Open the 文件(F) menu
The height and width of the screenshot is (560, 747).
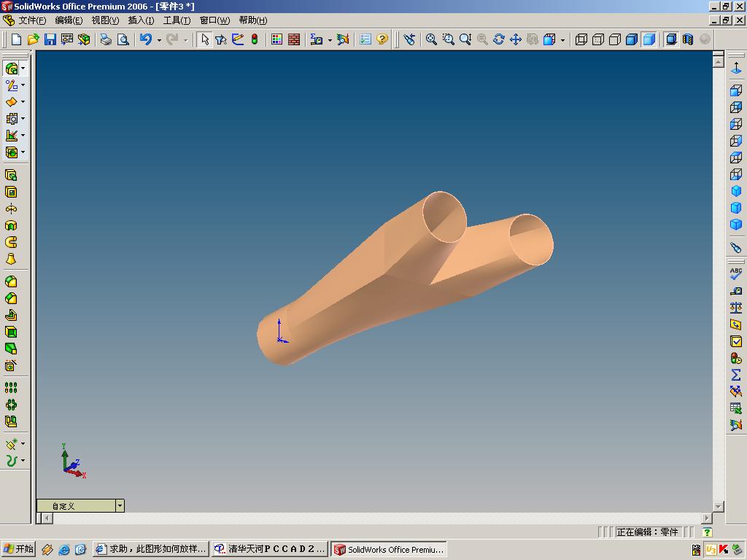coord(32,20)
